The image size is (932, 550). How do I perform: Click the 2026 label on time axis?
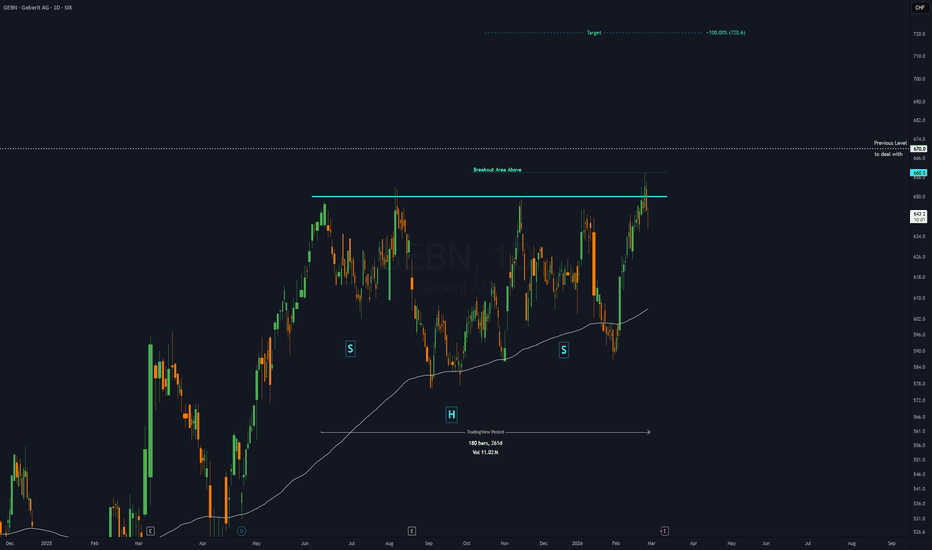pos(577,543)
